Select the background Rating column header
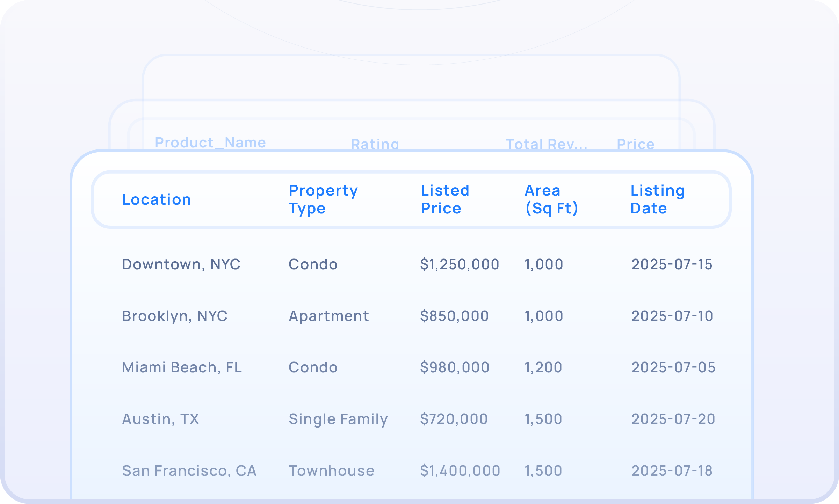This screenshot has width=839, height=504. 375,144
